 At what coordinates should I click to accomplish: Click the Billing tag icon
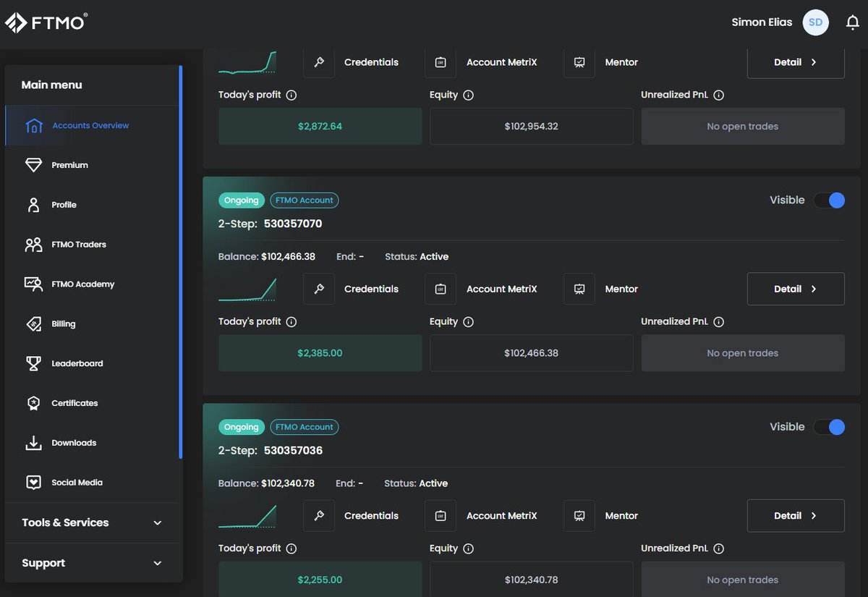(34, 324)
